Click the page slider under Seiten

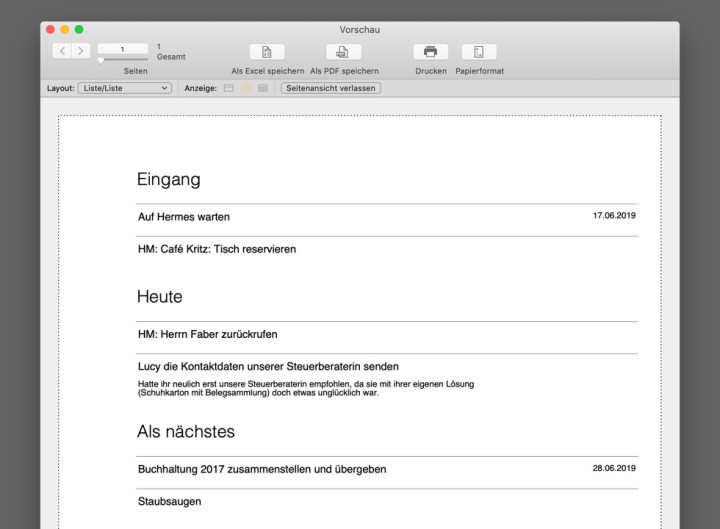point(101,60)
